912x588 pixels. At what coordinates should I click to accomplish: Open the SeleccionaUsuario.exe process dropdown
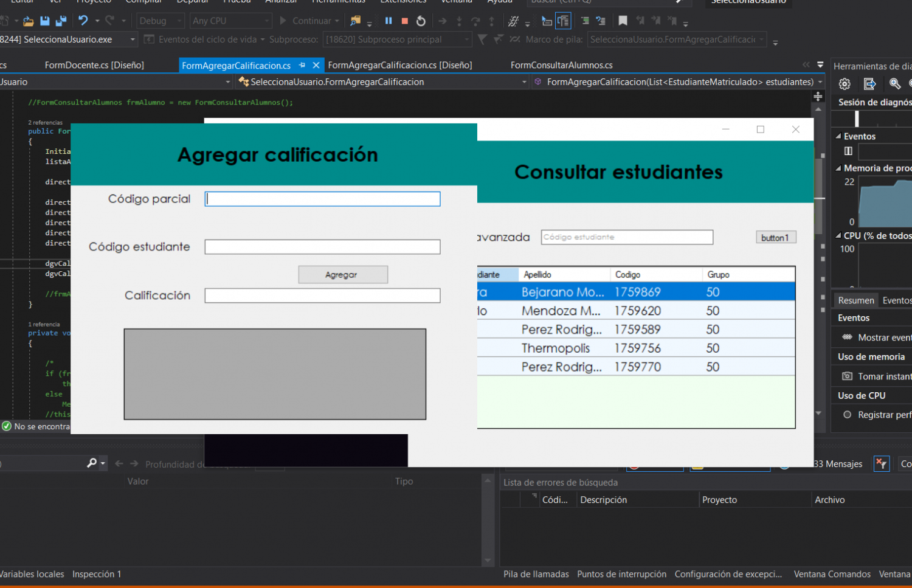pyautogui.click(x=133, y=40)
